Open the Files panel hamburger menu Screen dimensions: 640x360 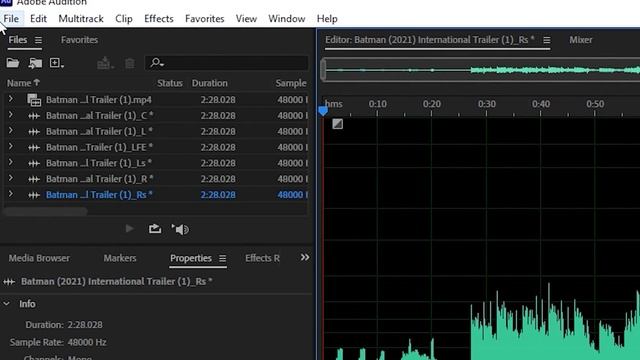38,40
